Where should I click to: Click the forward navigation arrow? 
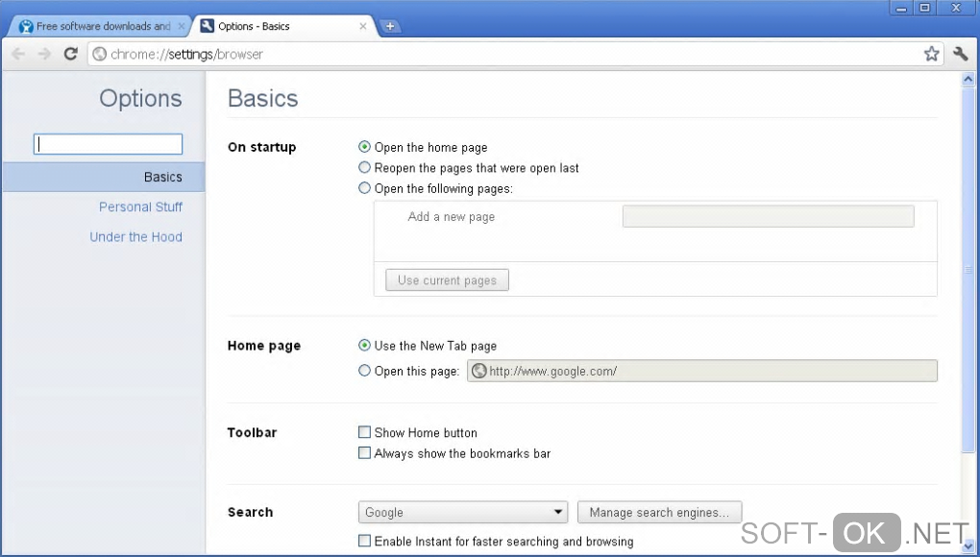click(44, 54)
